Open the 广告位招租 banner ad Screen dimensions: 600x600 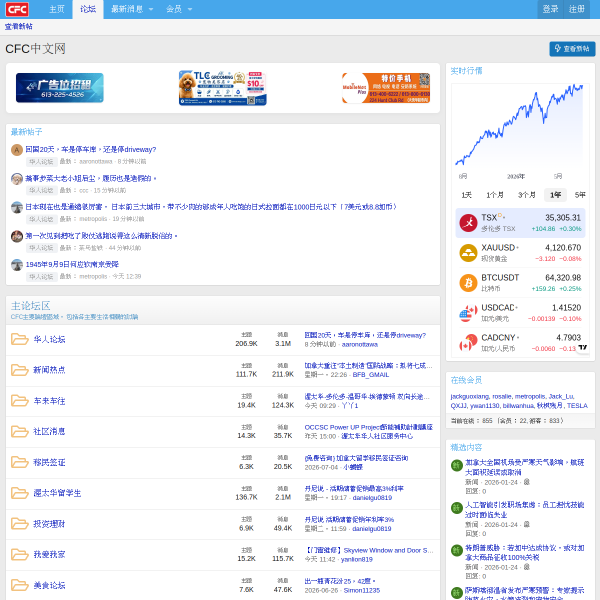pyautogui.click(x=60, y=88)
